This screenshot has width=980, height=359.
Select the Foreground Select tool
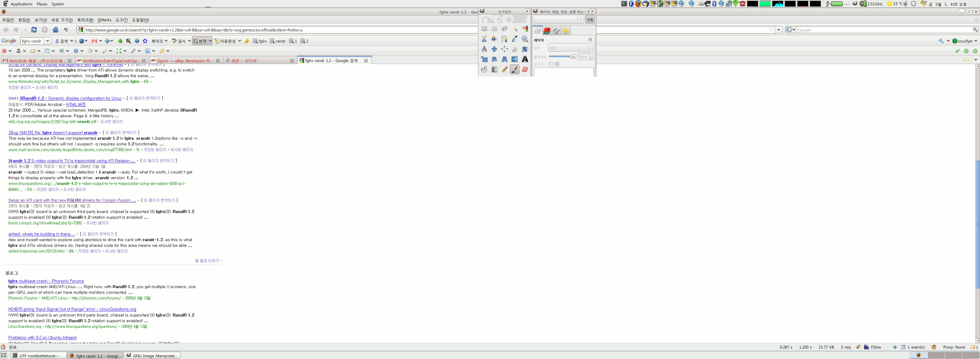[494, 39]
